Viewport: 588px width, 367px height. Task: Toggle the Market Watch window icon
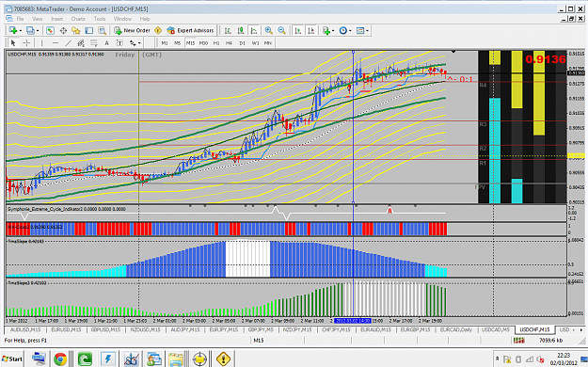[x=50, y=30]
